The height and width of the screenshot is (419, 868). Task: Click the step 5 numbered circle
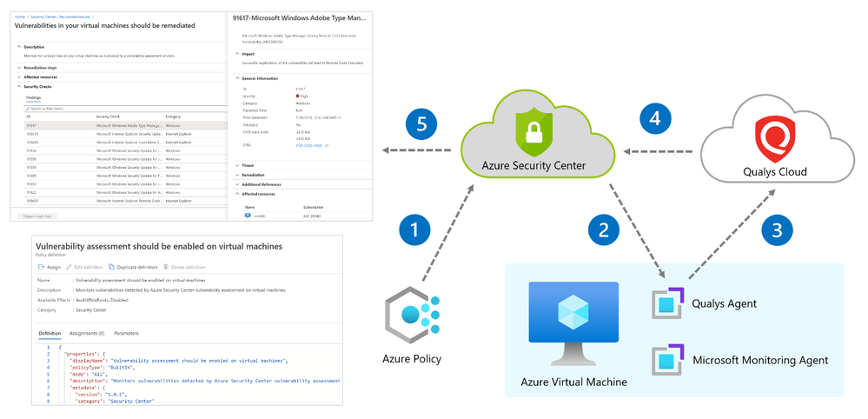[421, 123]
